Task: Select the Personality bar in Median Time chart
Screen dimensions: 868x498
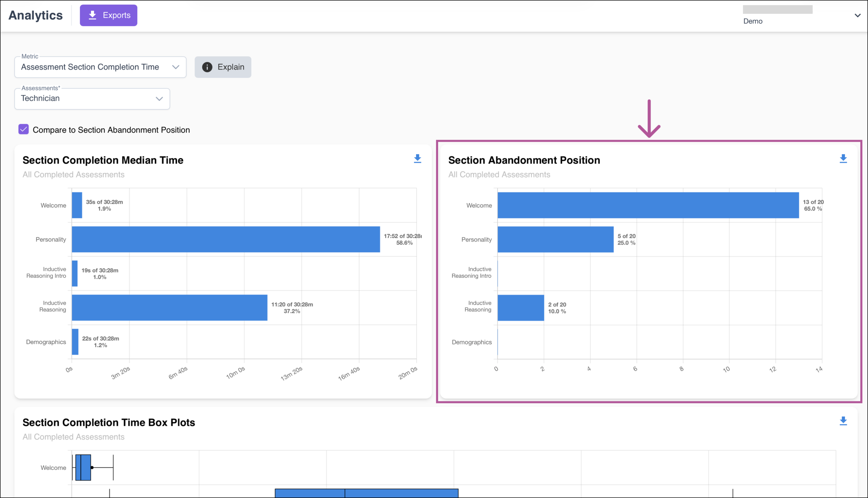Action: [226, 239]
